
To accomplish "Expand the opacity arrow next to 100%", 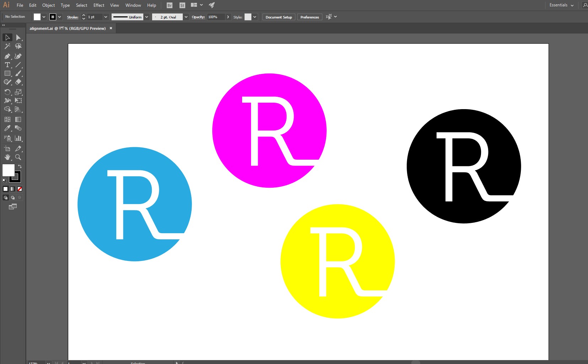I will (x=228, y=17).
